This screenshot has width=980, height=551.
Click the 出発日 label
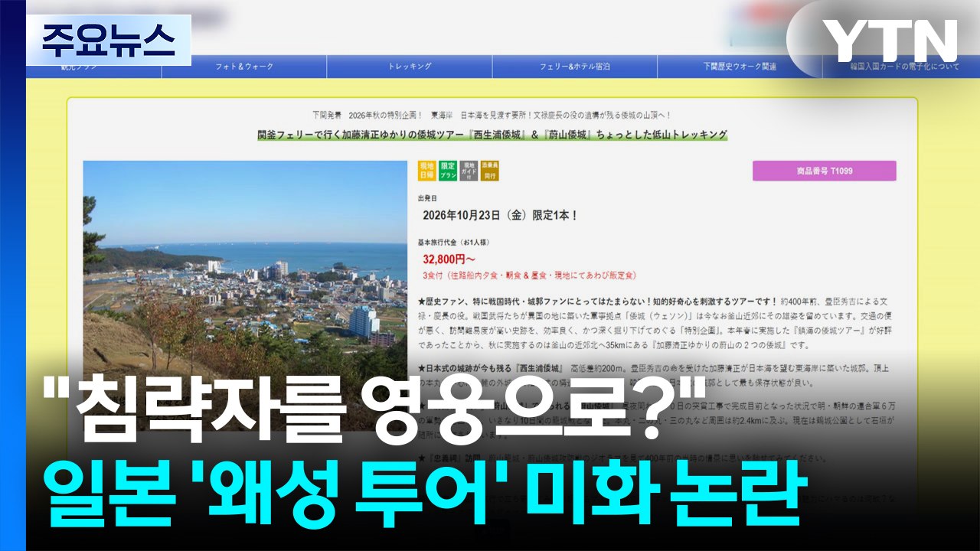pos(426,197)
